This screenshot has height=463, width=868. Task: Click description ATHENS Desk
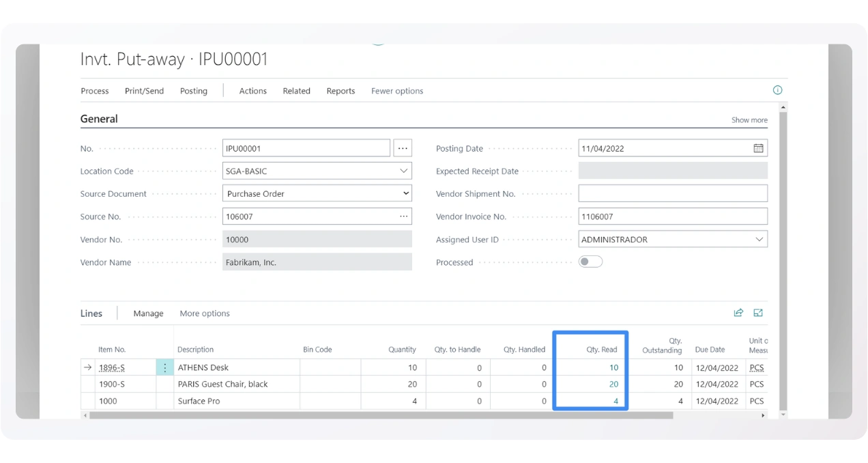pyautogui.click(x=203, y=367)
